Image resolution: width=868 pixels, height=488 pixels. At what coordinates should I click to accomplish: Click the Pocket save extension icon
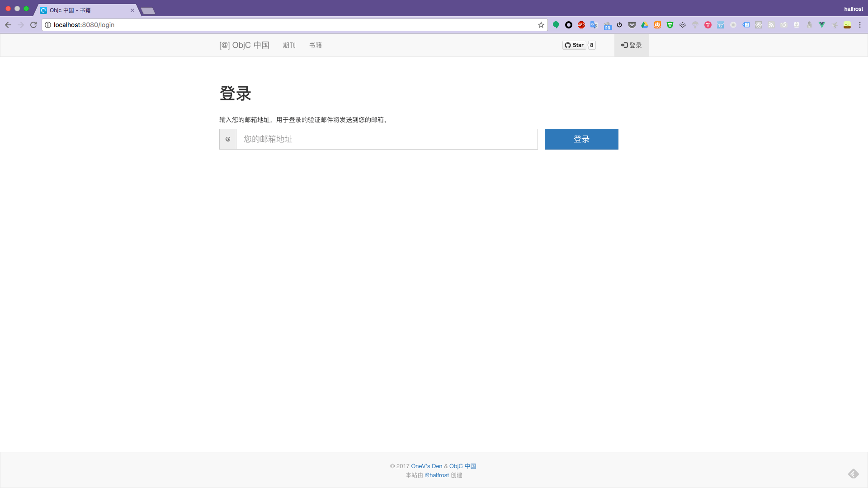[x=632, y=25]
